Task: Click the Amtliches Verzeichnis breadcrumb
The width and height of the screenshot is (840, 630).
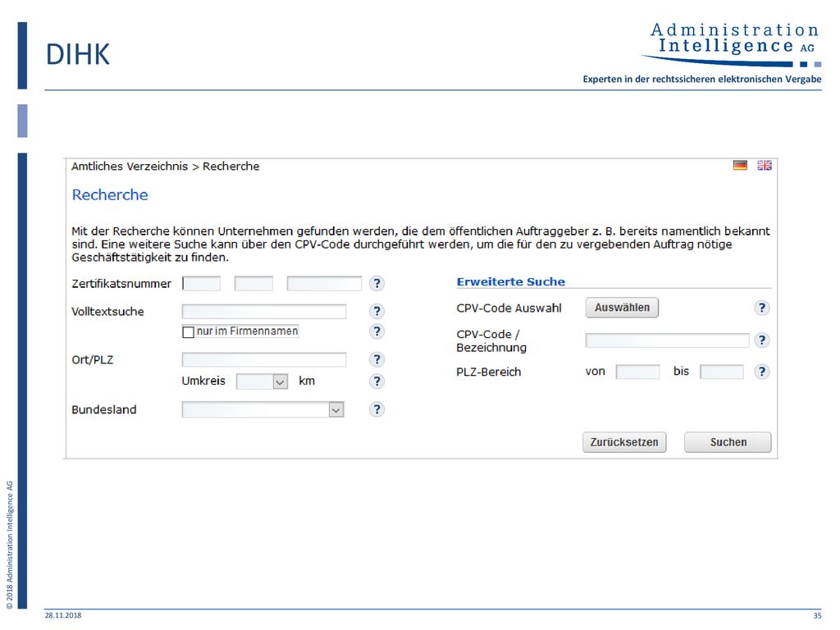Action: pos(130,167)
